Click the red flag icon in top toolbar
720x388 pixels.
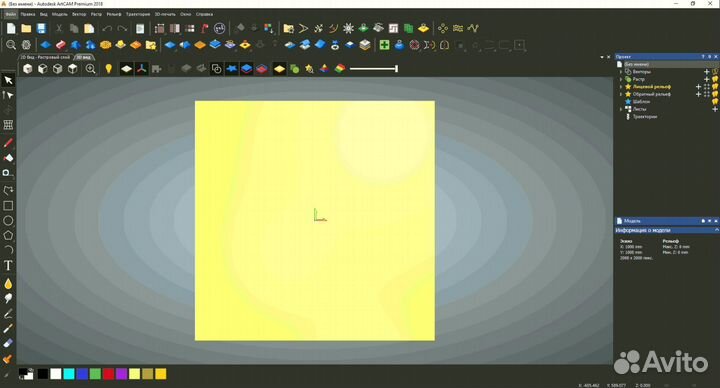[205, 28]
